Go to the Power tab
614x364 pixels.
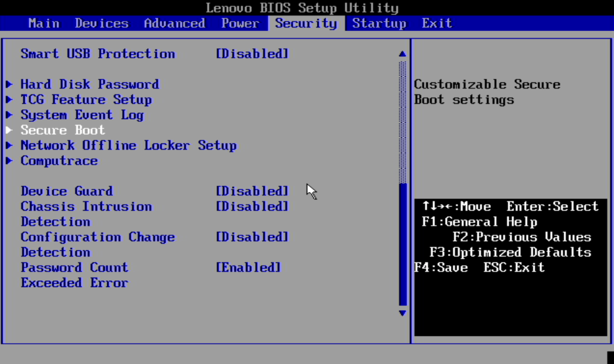pos(240,23)
